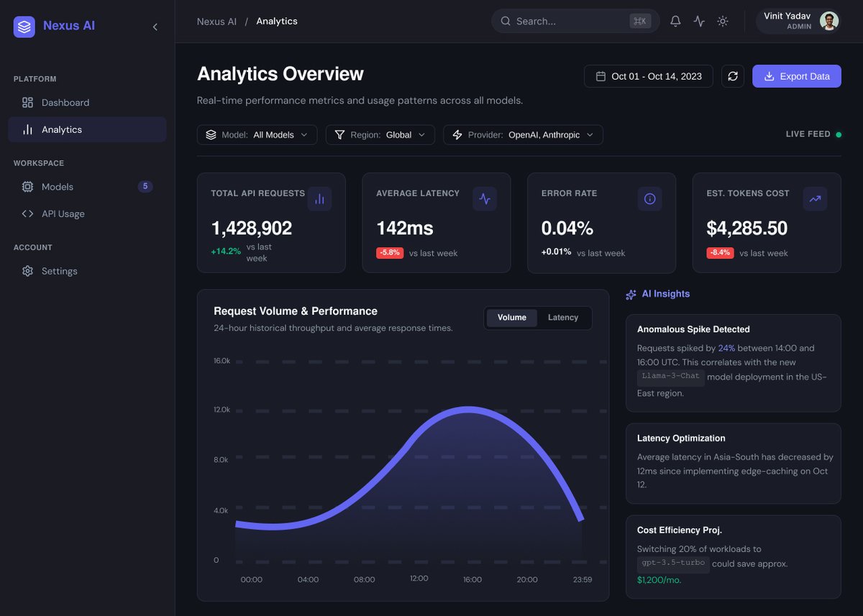The height and width of the screenshot is (616, 863).
Task: Click in the Search input field
Action: tap(575, 21)
